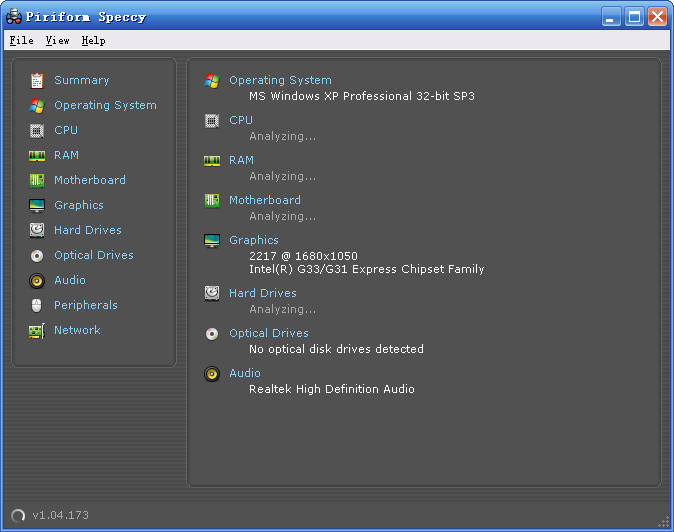Image resolution: width=674 pixels, height=532 pixels.
Task: Click the Peripherals mouse icon in sidebar
Action: pyautogui.click(x=37, y=305)
